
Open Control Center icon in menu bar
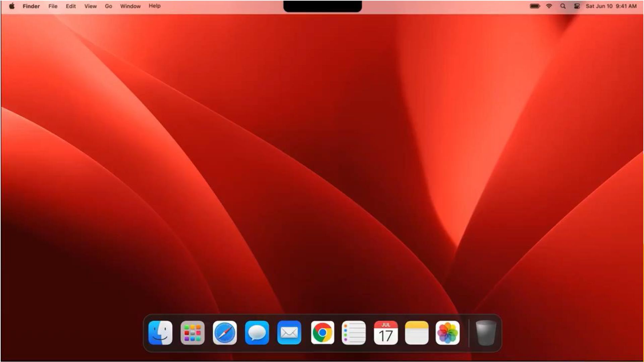coord(577,6)
